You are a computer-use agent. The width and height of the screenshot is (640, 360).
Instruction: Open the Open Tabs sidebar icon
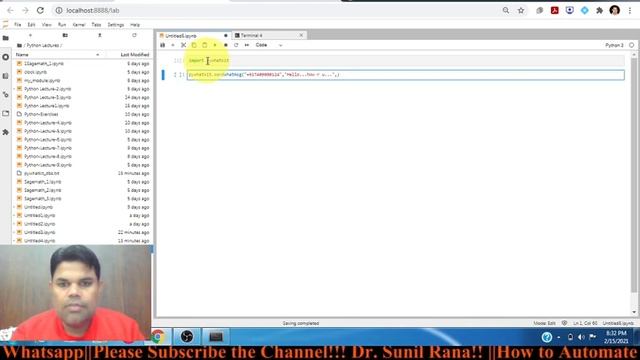coord(5,113)
